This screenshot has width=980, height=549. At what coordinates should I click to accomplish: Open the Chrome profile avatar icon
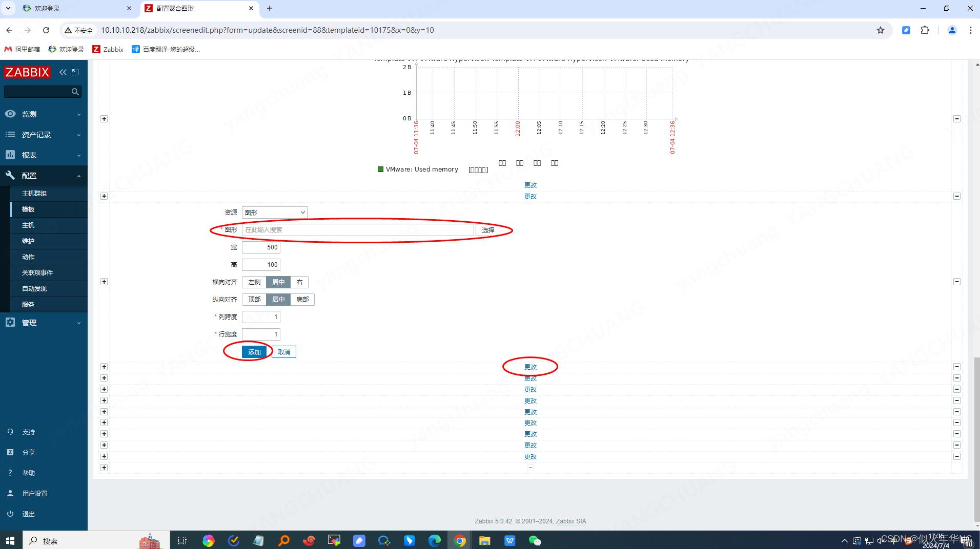coord(952,30)
